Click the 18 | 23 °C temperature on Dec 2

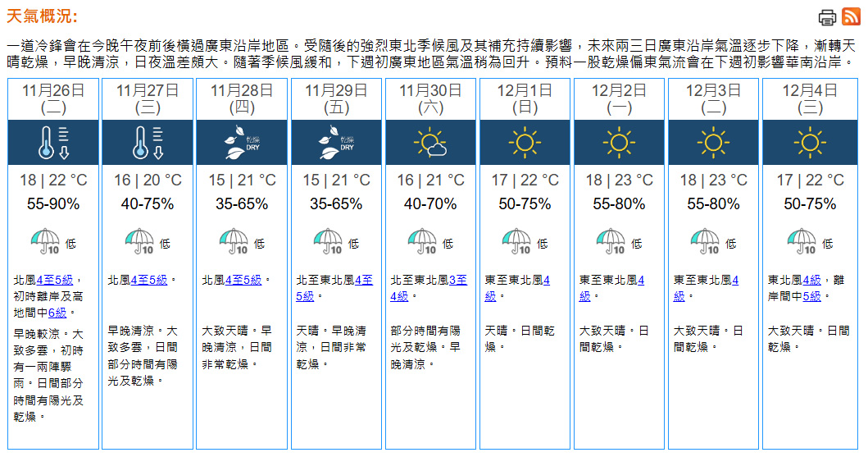[x=620, y=180]
